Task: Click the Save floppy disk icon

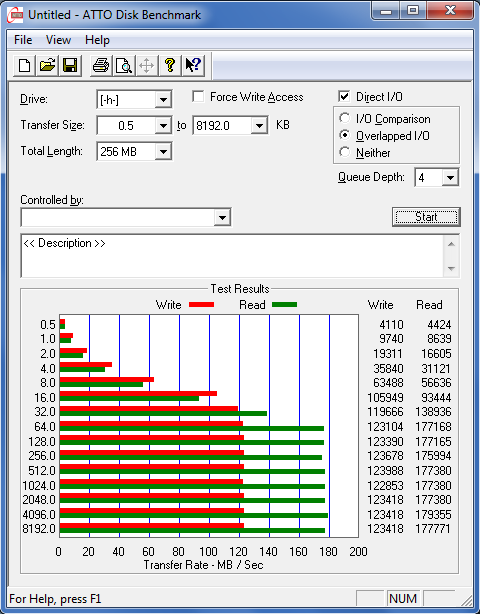Action: (70, 65)
